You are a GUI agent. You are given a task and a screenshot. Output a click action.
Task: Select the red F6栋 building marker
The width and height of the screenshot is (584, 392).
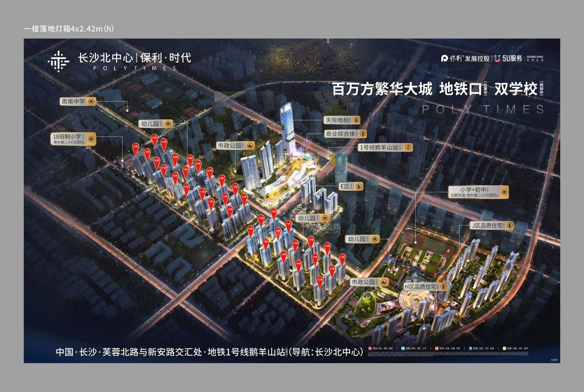tap(274, 212)
